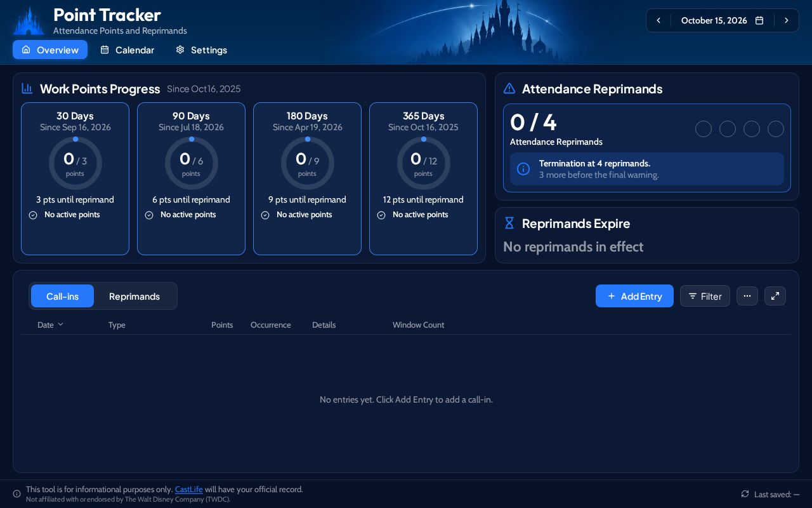Sort by the Date column header
Screen dimensions: 812x508
click(50, 324)
